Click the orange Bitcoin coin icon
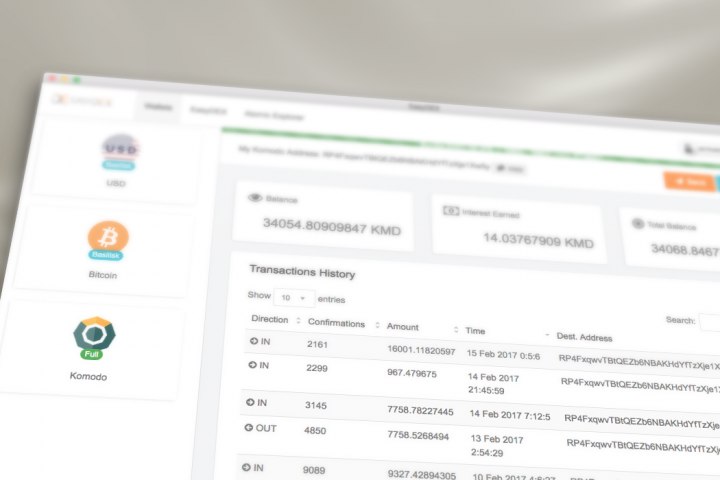This screenshot has height=480, width=720. (x=108, y=237)
